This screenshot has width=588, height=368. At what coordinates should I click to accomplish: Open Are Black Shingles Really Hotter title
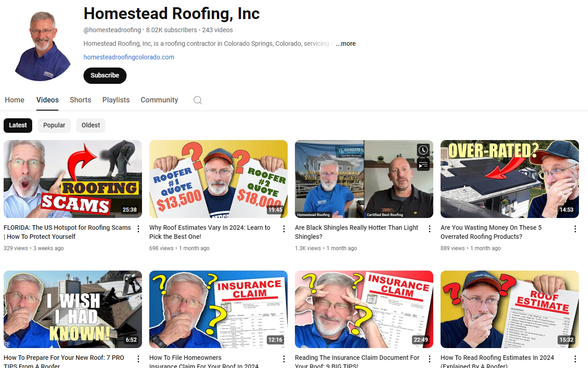[357, 232]
